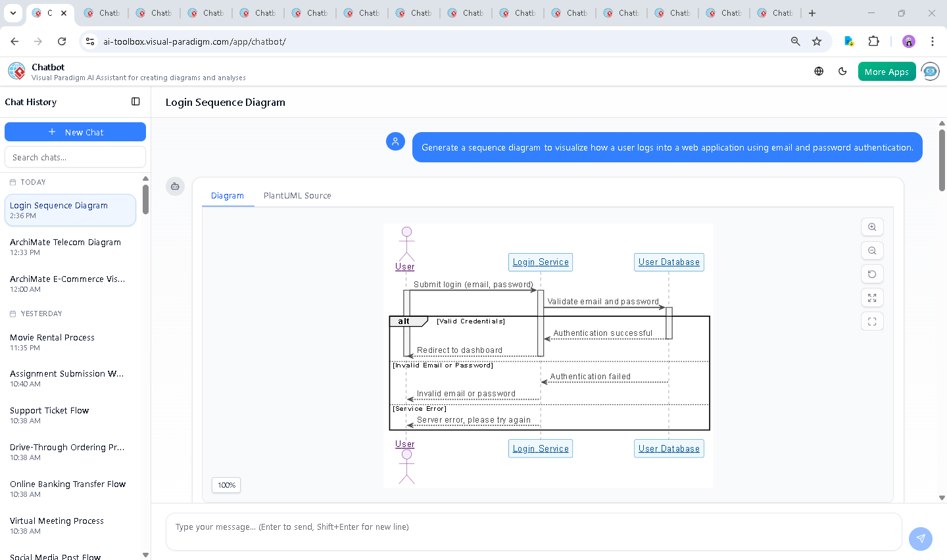Bookmark this page with the star
Viewport: 947px width, 560px height.
(x=817, y=41)
